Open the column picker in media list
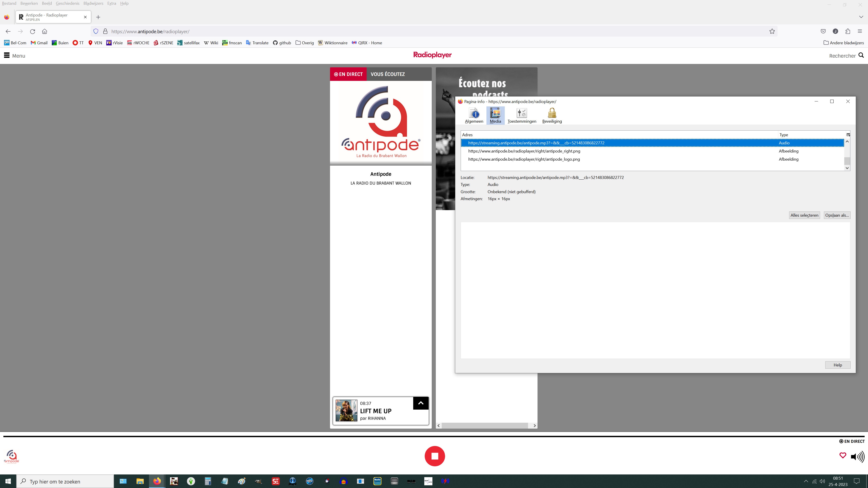This screenshot has height=488, width=868. coord(848,135)
